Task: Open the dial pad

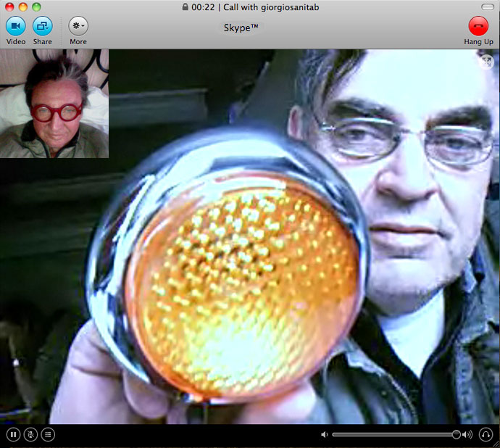Action: click(x=48, y=434)
